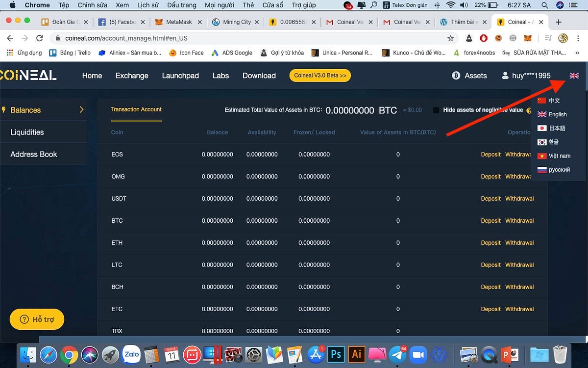Click the red stop-sign extension icon
588x368 pixels.
click(484, 38)
